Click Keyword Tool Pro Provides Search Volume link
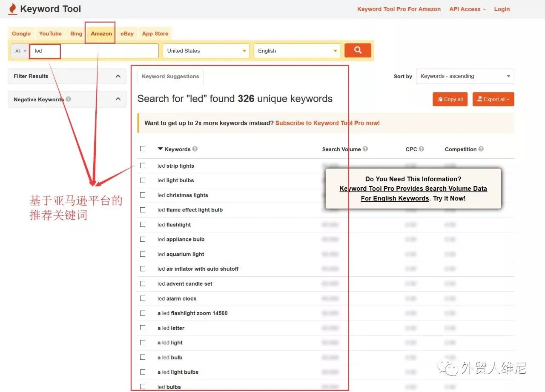Viewport: 545px width, 392px height. [413, 193]
